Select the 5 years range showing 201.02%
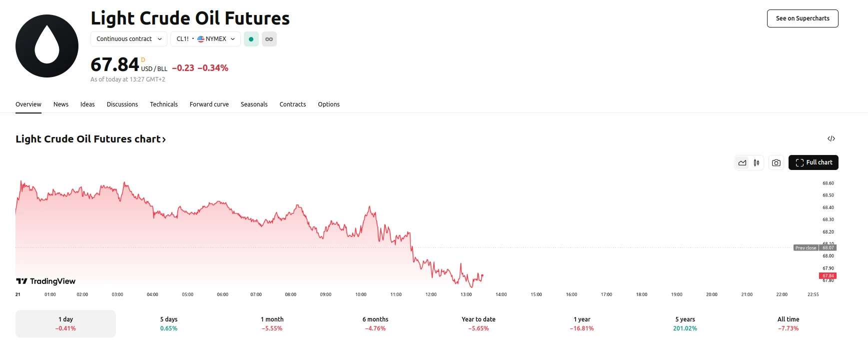This screenshot has width=868, height=341. click(x=685, y=323)
